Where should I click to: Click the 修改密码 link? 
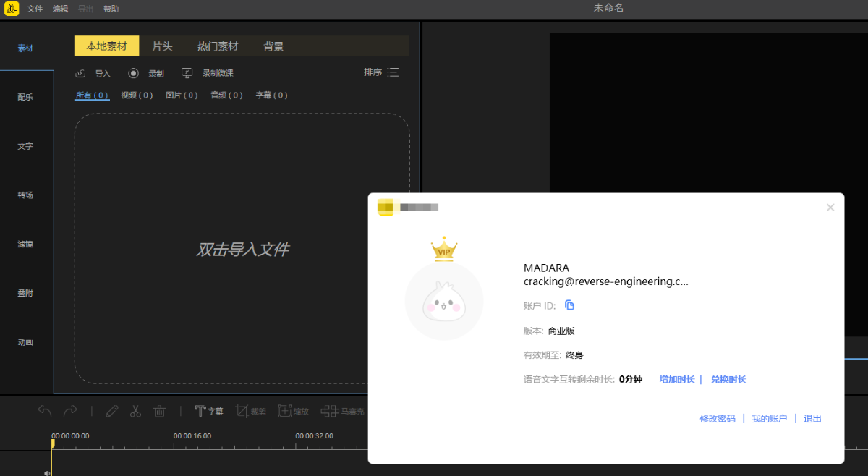point(718,419)
